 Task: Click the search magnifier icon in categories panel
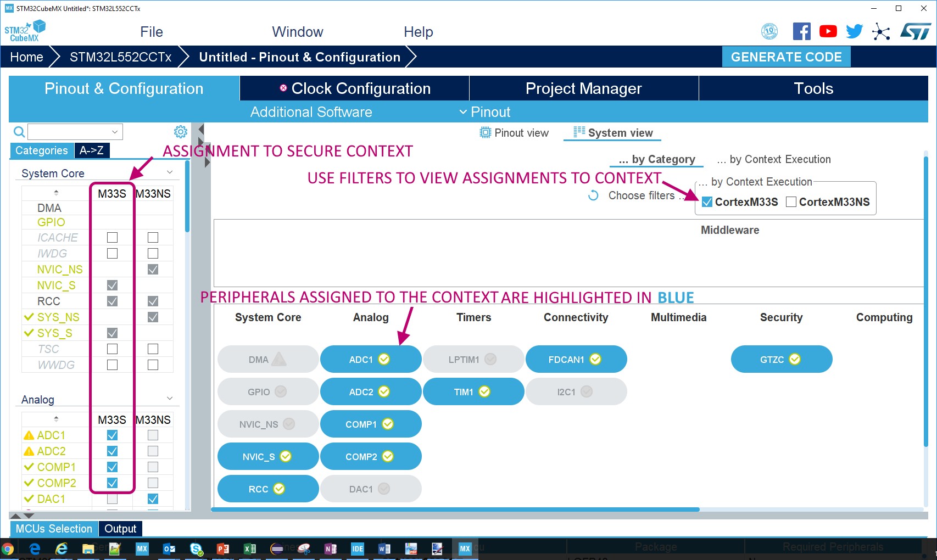point(19,132)
